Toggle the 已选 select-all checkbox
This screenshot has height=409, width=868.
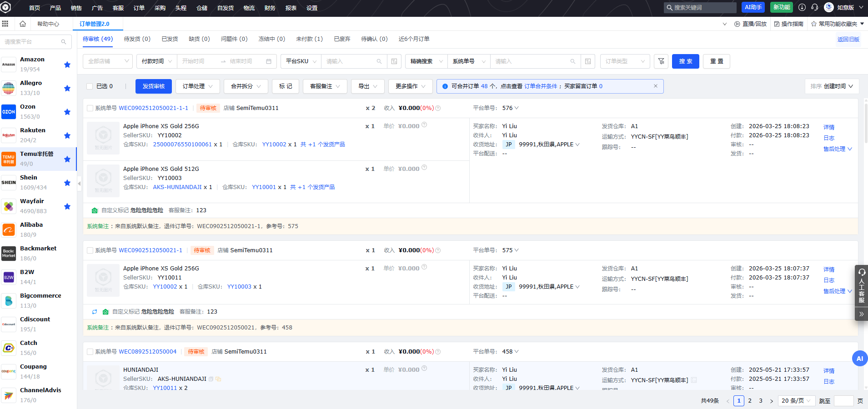coord(90,86)
